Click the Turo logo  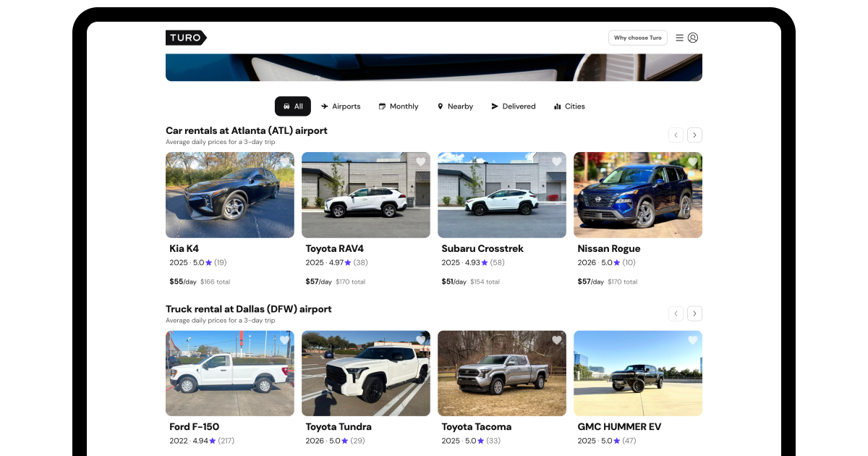pyautogui.click(x=186, y=38)
